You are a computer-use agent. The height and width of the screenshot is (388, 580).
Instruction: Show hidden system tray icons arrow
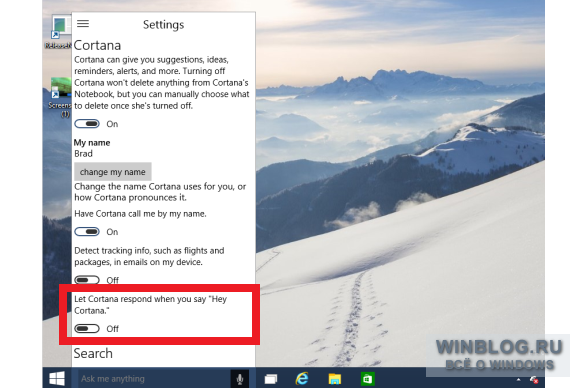[x=519, y=379]
